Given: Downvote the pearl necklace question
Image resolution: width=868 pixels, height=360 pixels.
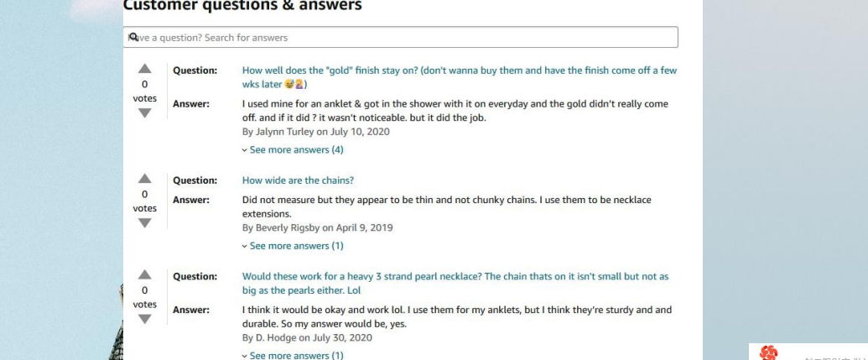Looking at the screenshot, I should [144, 319].
